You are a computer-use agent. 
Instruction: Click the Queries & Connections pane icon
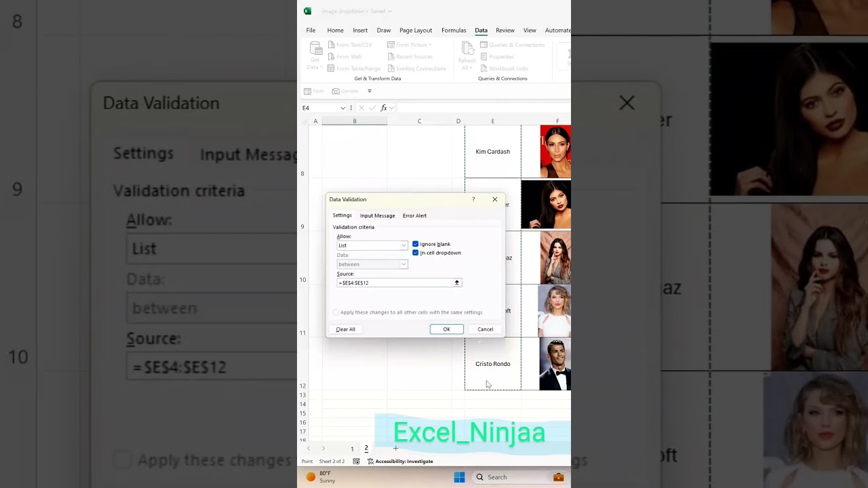click(x=484, y=45)
